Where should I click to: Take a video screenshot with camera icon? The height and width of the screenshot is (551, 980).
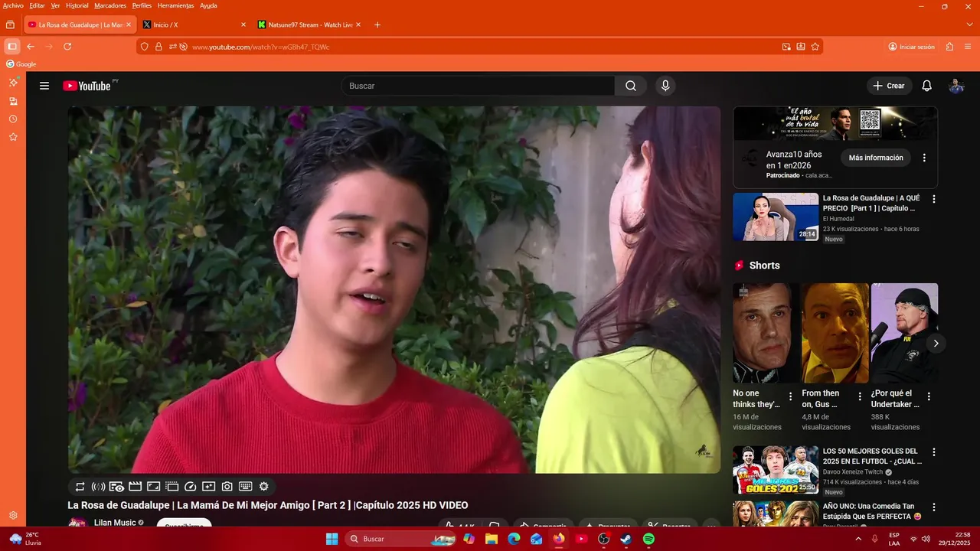(227, 487)
